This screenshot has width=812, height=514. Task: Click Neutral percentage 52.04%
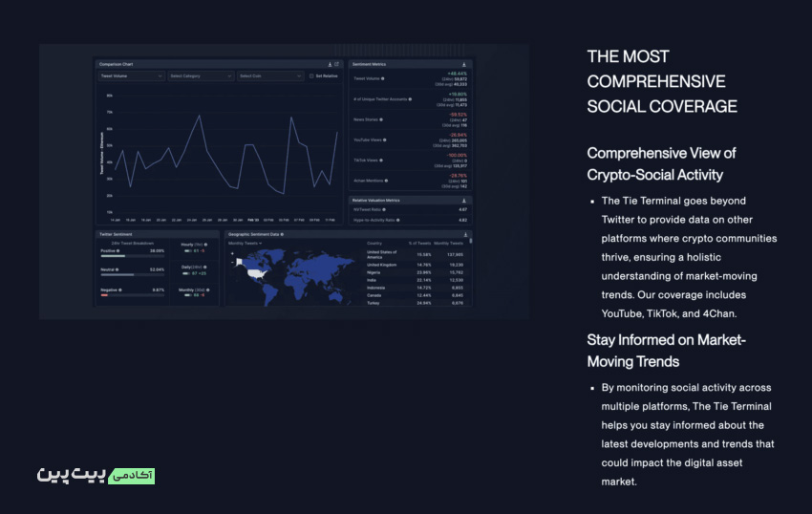click(157, 269)
